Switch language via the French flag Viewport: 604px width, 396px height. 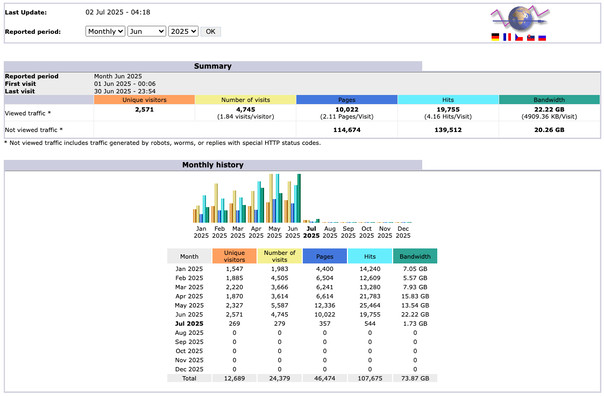[507, 37]
